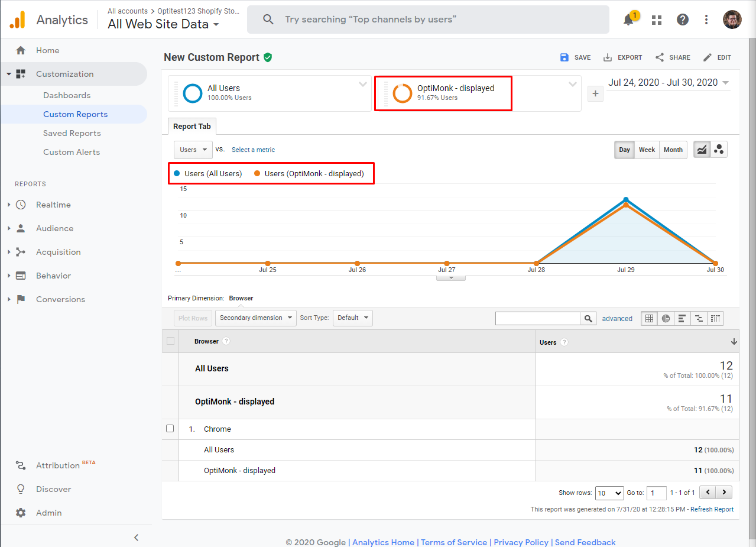This screenshot has height=547, width=756.
Task: Click the user profile avatar
Action: click(732, 20)
